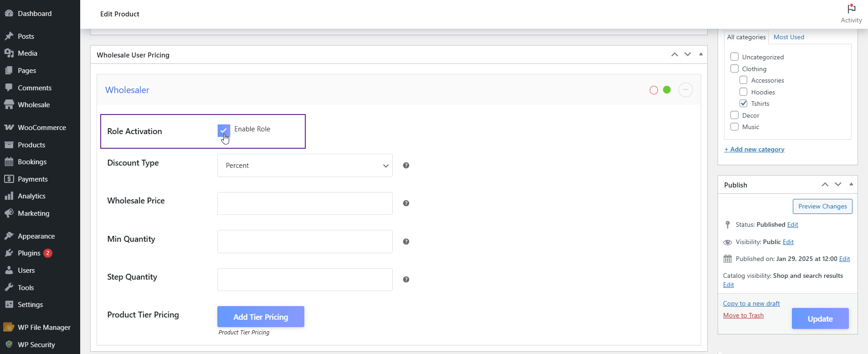Check the Accessories category
Screen dimensions: 868x354
pyautogui.click(x=744, y=80)
